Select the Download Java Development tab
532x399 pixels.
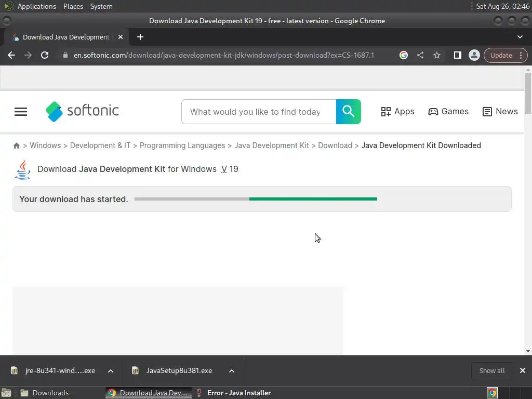(66, 37)
